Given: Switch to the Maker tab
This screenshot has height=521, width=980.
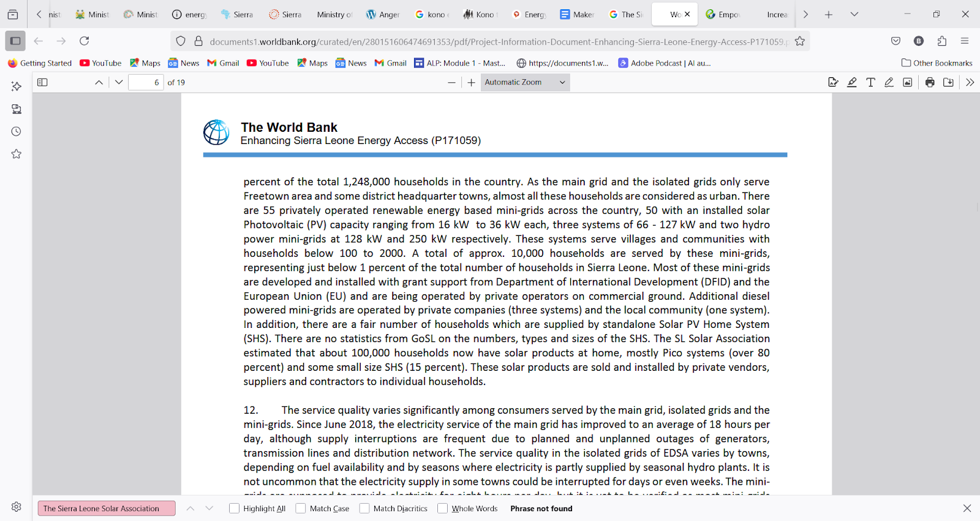Looking at the screenshot, I should click(578, 14).
